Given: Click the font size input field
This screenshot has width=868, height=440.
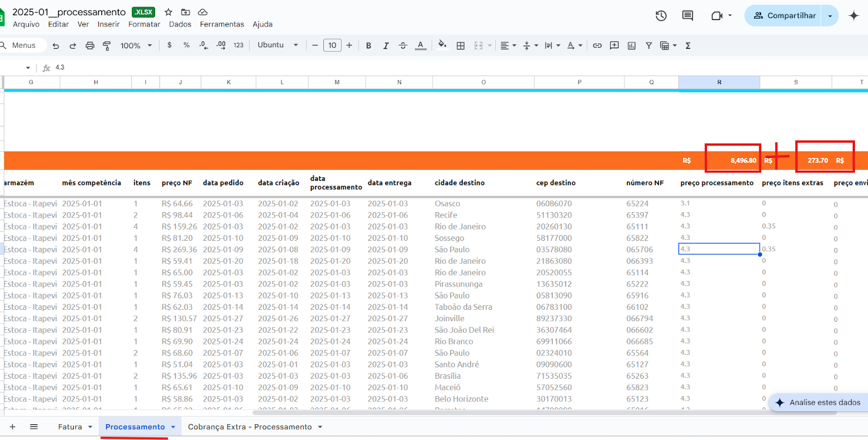Looking at the screenshot, I should click(x=332, y=46).
